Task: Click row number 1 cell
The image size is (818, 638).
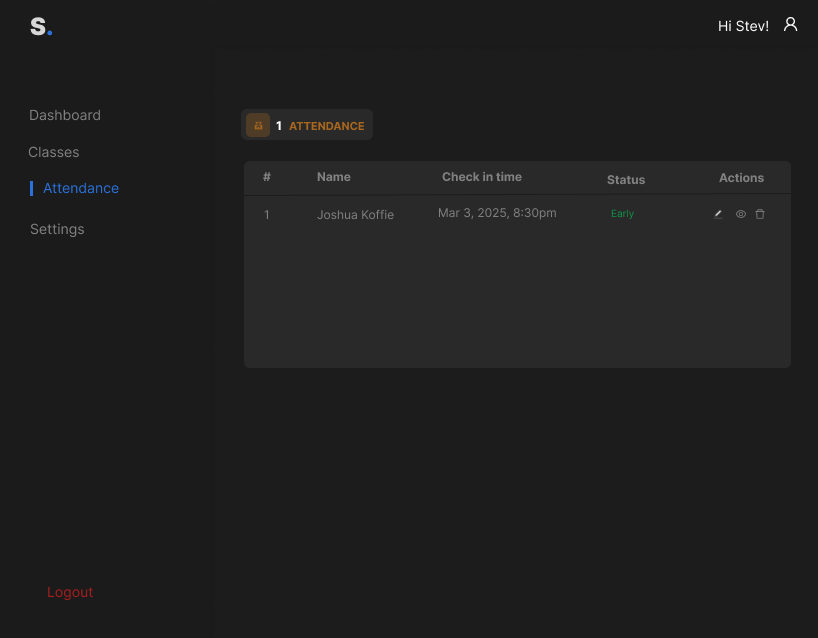Action: pos(267,214)
